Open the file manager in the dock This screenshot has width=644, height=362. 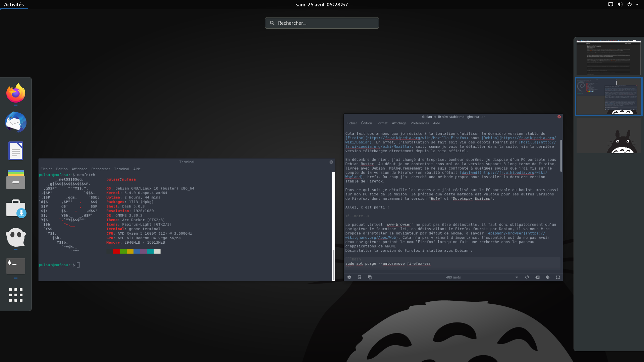coord(16,180)
